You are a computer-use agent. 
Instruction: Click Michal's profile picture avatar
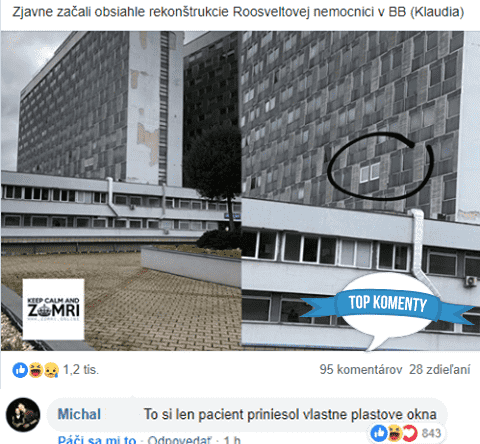tap(23, 415)
